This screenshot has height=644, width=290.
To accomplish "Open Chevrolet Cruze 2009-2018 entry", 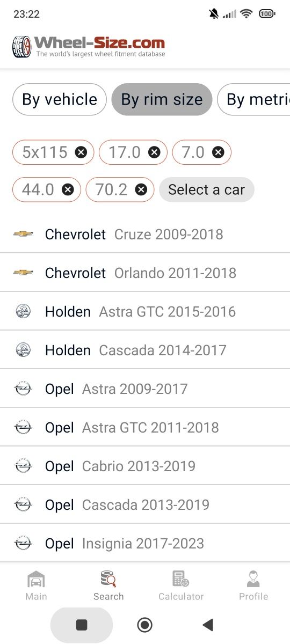I will point(145,234).
